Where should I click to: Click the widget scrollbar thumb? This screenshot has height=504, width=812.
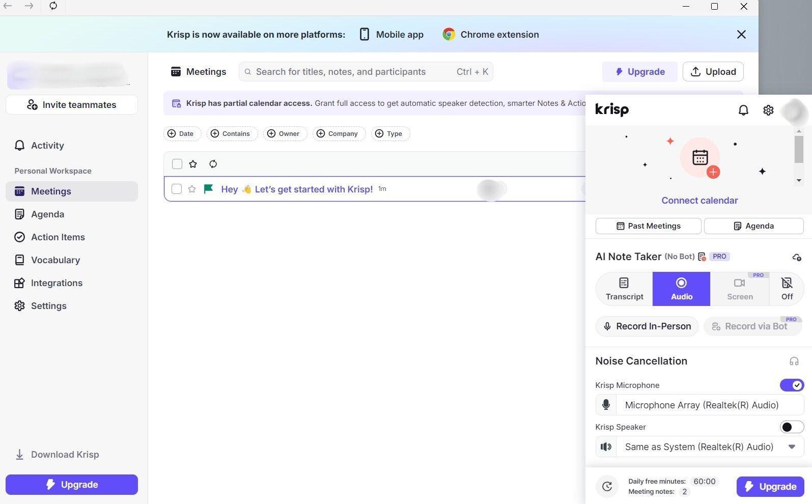tap(799, 150)
